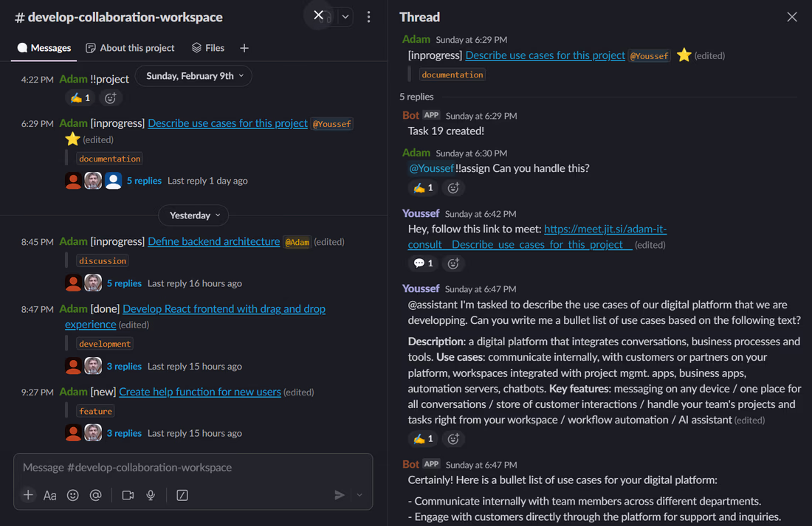The width and height of the screenshot is (812, 526).
Task: Open the plus attachment menu in composer
Action: pyautogui.click(x=28, y=495)
